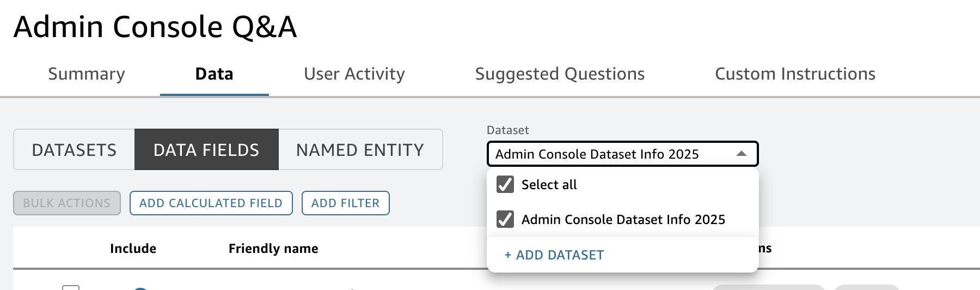This screenshot has width=980, height=290.
Task: Switch to the DATASETS view
Action: point(75,150)
